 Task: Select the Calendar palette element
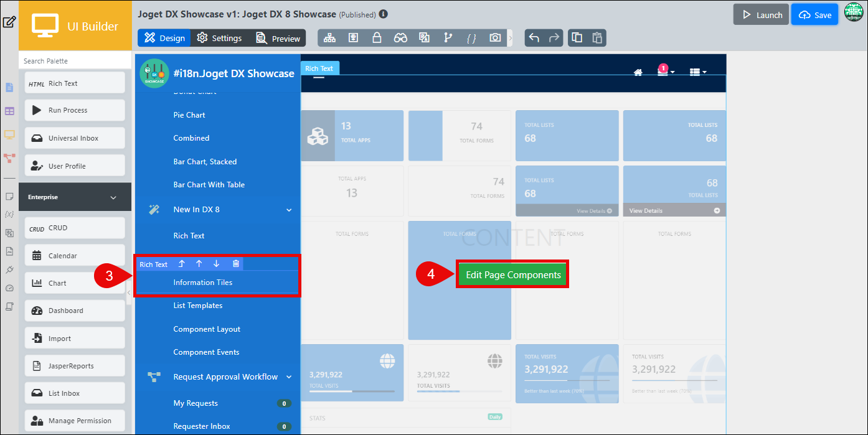[75, 255]
